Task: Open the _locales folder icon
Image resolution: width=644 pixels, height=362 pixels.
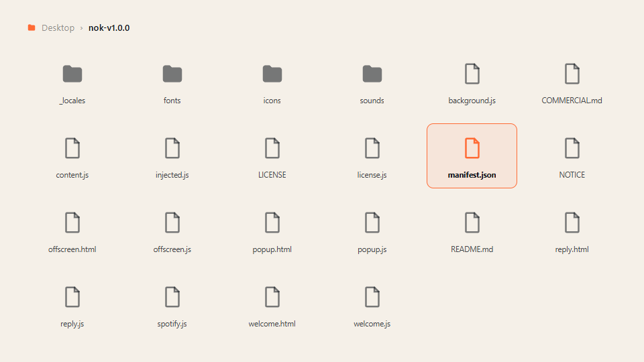Action: [72, 74]
